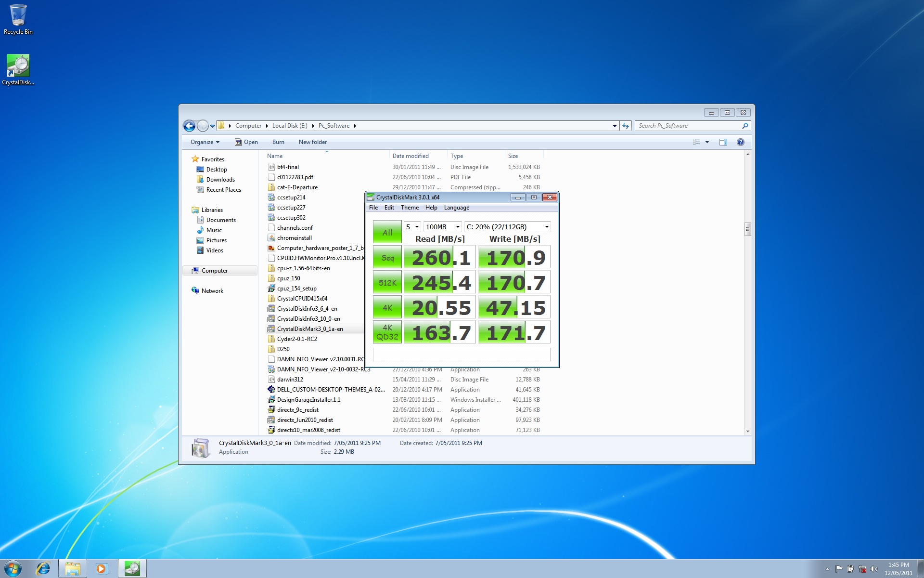Open recent pages dropdown next to Forward
924x578 pixels.
click(212, 126)
